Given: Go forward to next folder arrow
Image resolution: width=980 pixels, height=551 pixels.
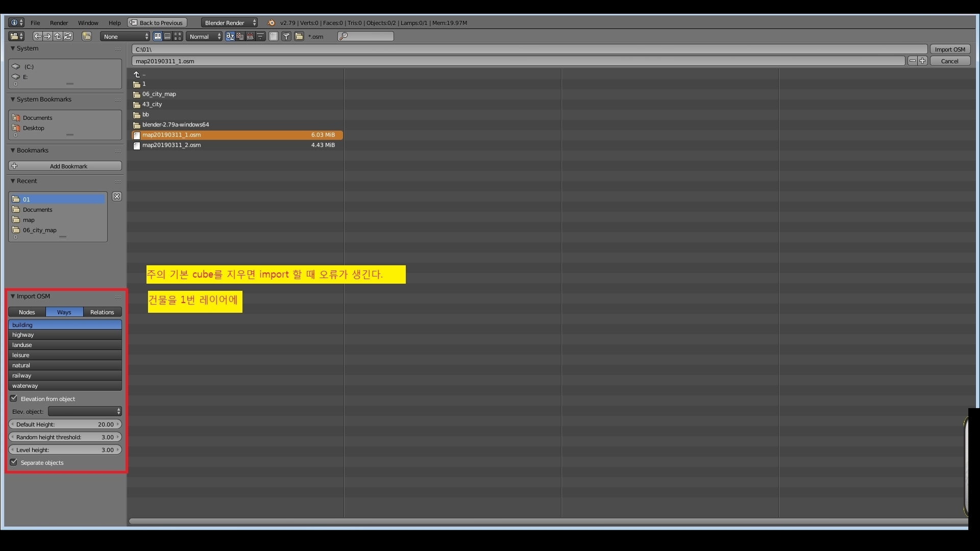Looking at the screenshot, I should [x=47, y=36].
